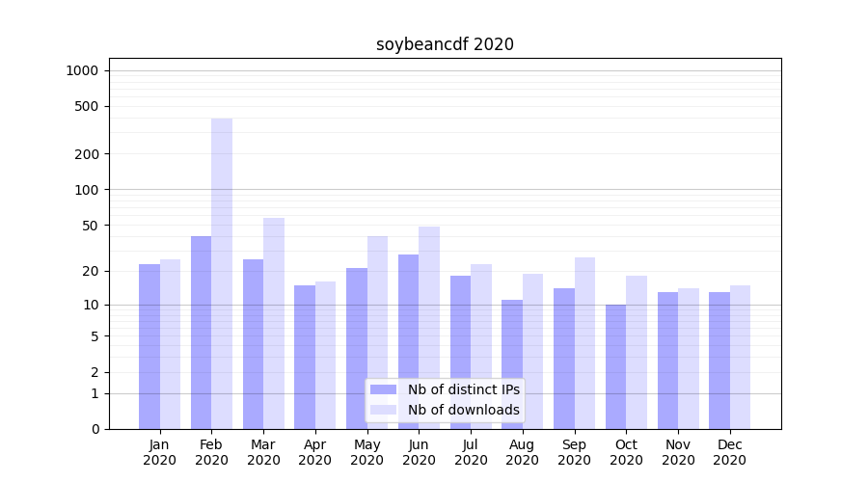This screenshot has height=482, width=868.
Task: Click the 'Nb of distinct IPs' legend swatch
Action: 383,389
